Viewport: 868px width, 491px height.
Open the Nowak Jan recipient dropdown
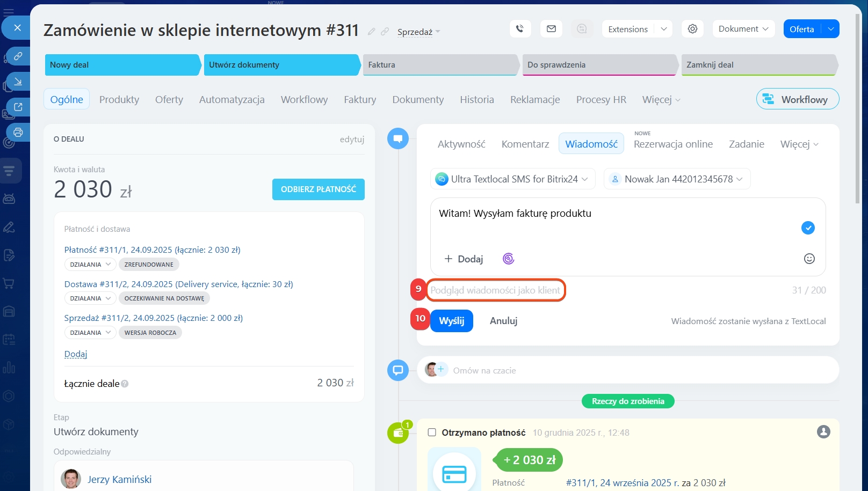(677, 179)
